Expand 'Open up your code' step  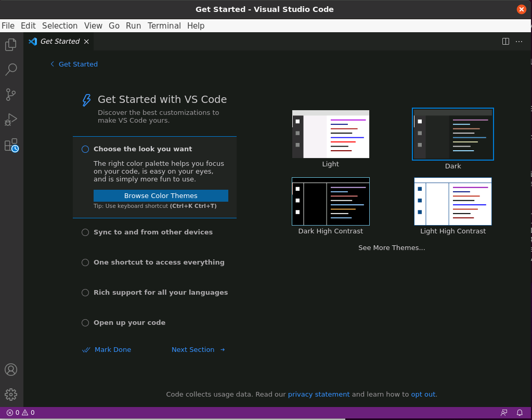click(x=129, y=323)
